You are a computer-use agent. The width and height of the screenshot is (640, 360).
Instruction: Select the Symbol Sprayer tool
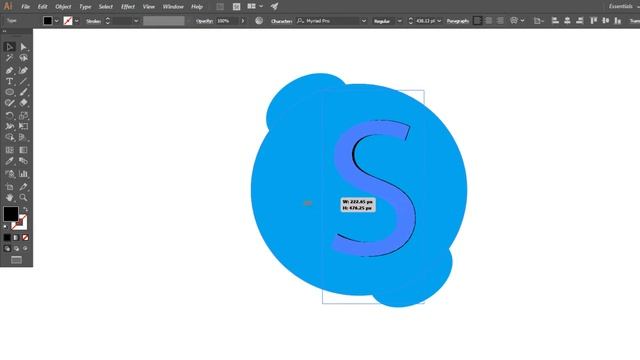9,174
